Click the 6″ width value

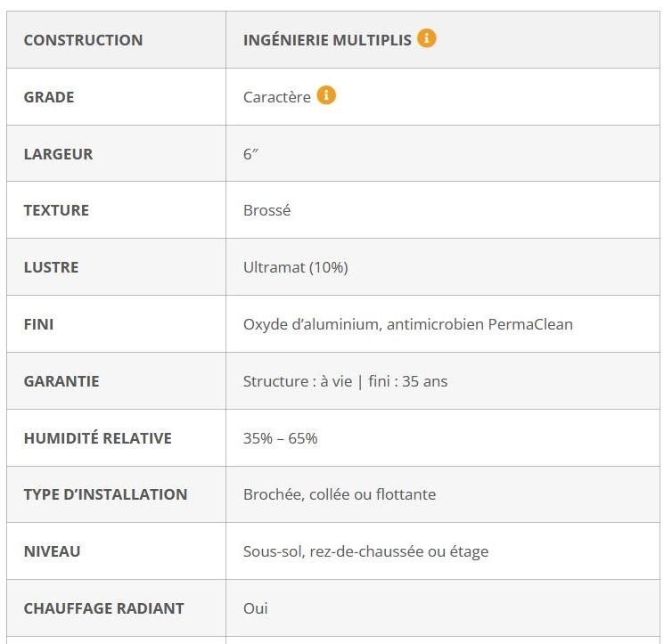pyautogui.click(x=250, y=154)
